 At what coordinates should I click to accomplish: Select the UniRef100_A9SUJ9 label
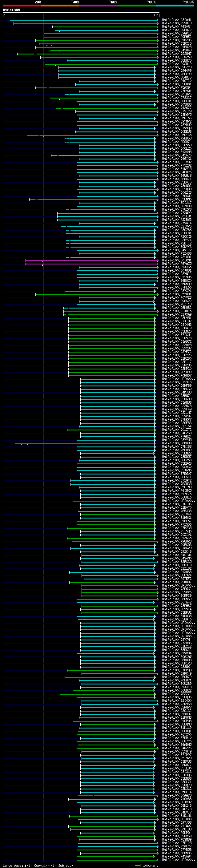point(176,64)
